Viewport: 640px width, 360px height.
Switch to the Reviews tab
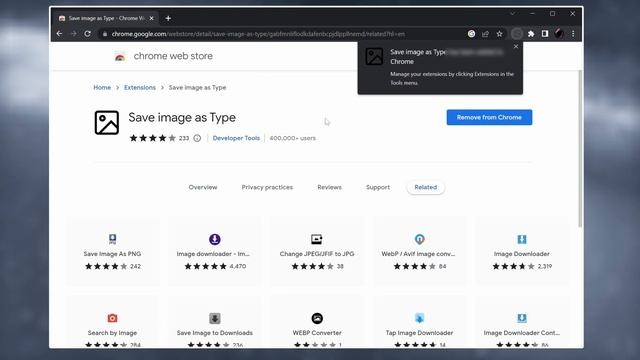tap(329, 187)
